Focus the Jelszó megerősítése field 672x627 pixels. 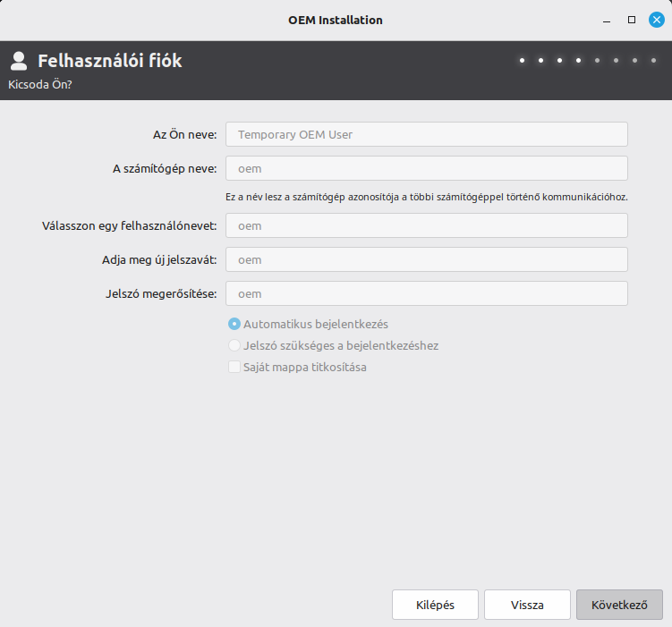click(x=426, y=293)
